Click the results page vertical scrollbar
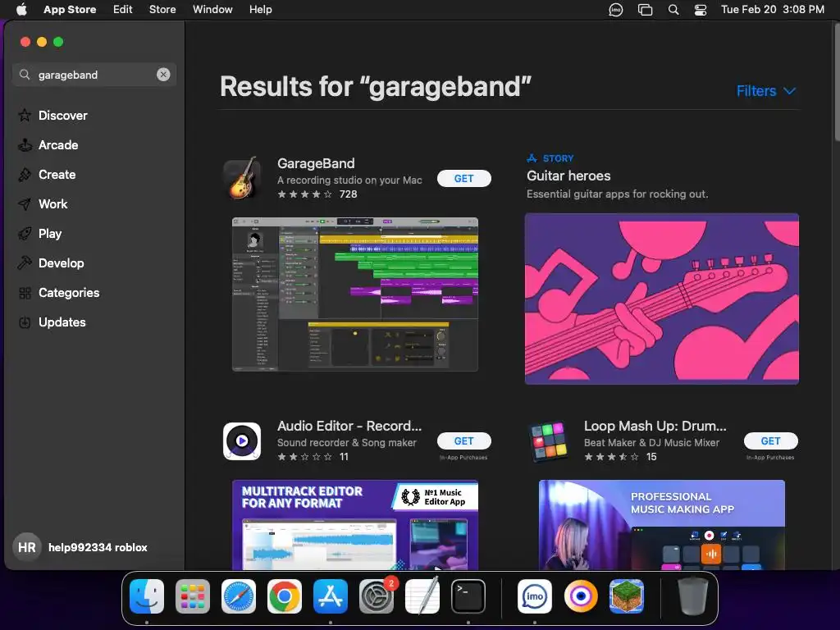 click(x=836, y=83)
